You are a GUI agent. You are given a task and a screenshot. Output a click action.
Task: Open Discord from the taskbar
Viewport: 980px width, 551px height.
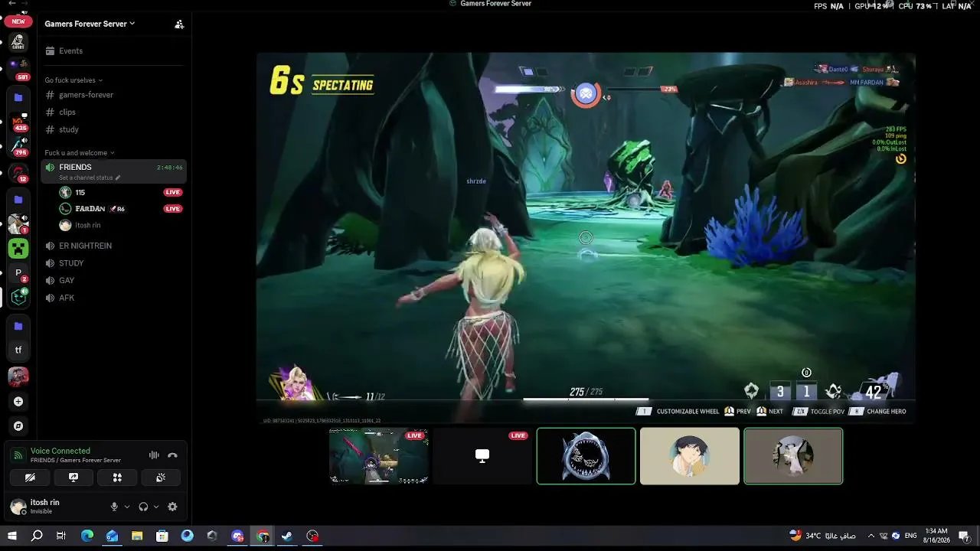point(237,536)
